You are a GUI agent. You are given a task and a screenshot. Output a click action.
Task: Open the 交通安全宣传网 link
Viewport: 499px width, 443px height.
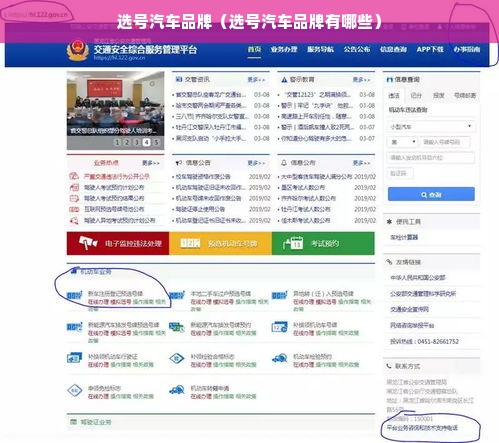pyautogui.click(x=409, y=309)
